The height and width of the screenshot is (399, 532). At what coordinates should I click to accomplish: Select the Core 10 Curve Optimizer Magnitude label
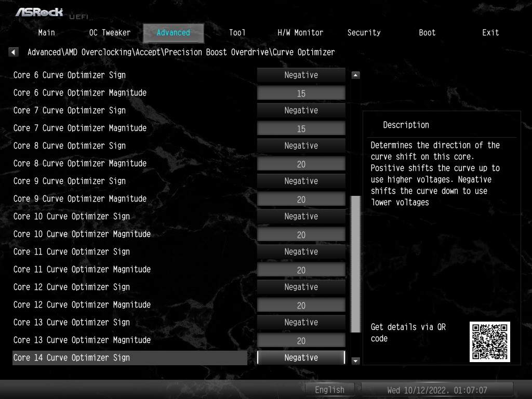82,234
